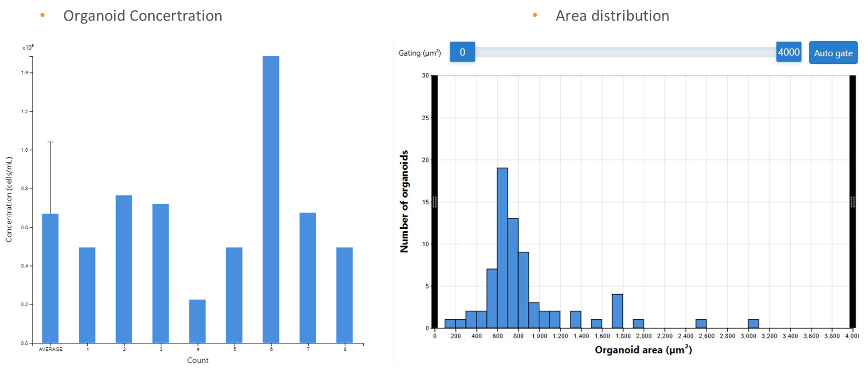Grab the left black gate boundary grip
This screenshot has width=868, height=368.
tap(435, 202)
